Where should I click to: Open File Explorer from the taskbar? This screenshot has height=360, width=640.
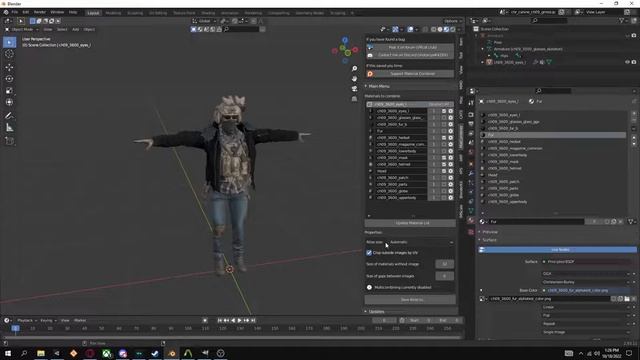pos(41,353)
